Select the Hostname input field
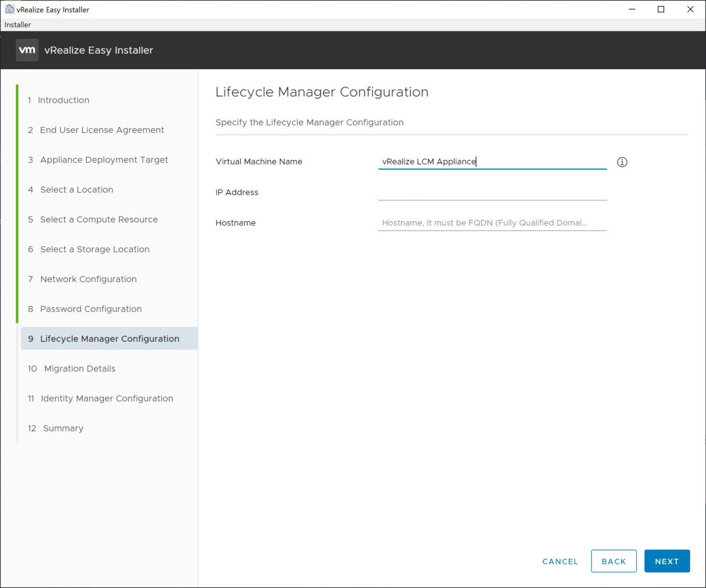The height and width of the screenshot is (588, 706). 492,223
